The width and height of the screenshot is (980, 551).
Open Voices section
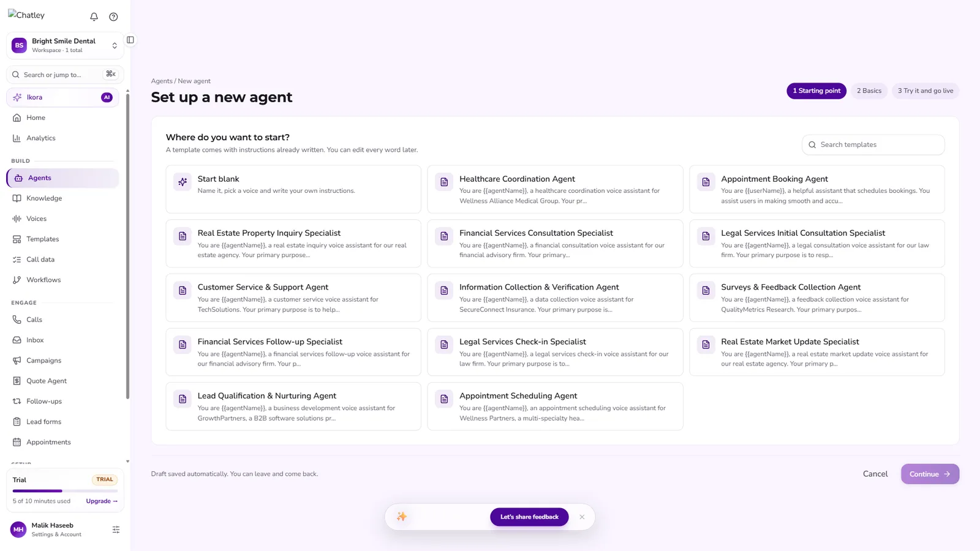[62, 219]
